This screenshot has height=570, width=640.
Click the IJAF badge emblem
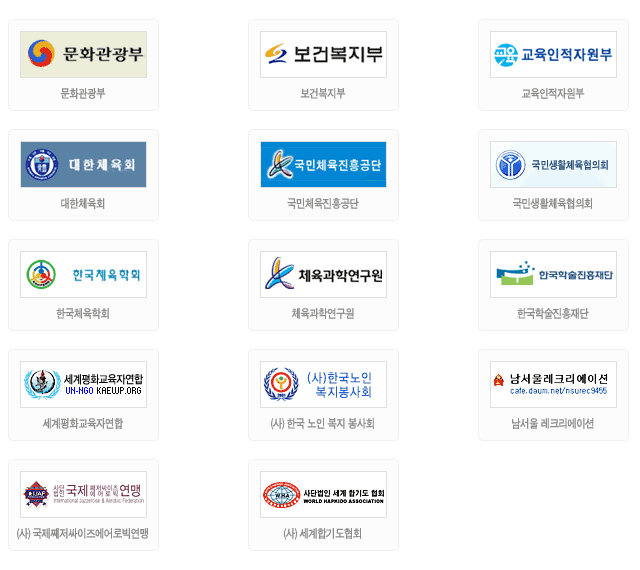(36, 494)
